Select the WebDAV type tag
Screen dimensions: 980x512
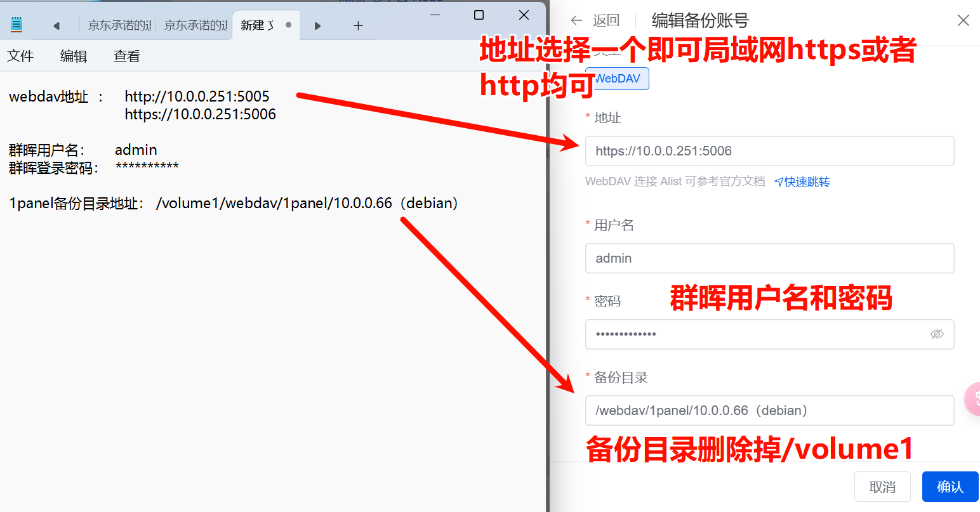click(618, 79)
